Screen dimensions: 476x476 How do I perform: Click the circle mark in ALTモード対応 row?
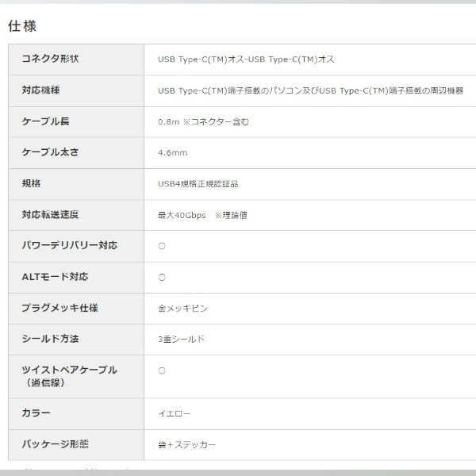click(162, 277)
